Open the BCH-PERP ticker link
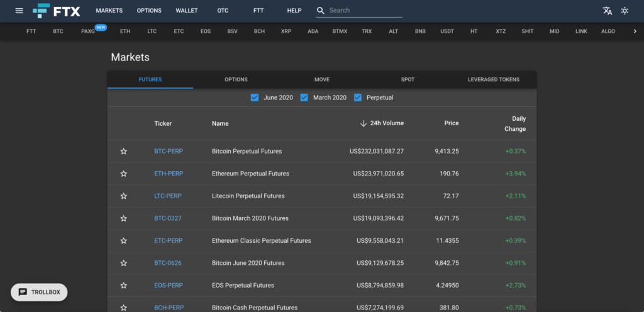Image resolution: width=644 pixels, height=312 pixels. click(x=169, y=308)
